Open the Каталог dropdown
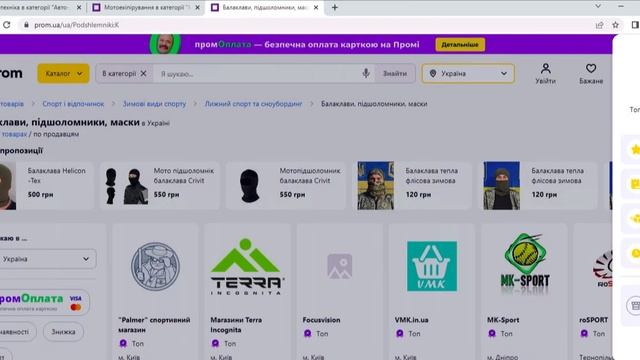Viewport: 640px width, 360px height. point(63,73)
